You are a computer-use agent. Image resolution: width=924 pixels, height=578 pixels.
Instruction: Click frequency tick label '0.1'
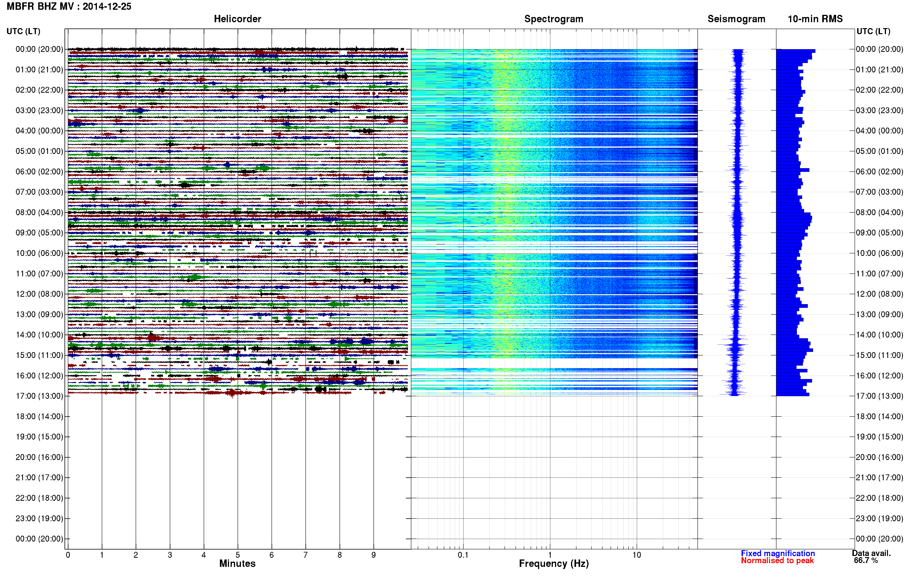(x=463, y=555)
